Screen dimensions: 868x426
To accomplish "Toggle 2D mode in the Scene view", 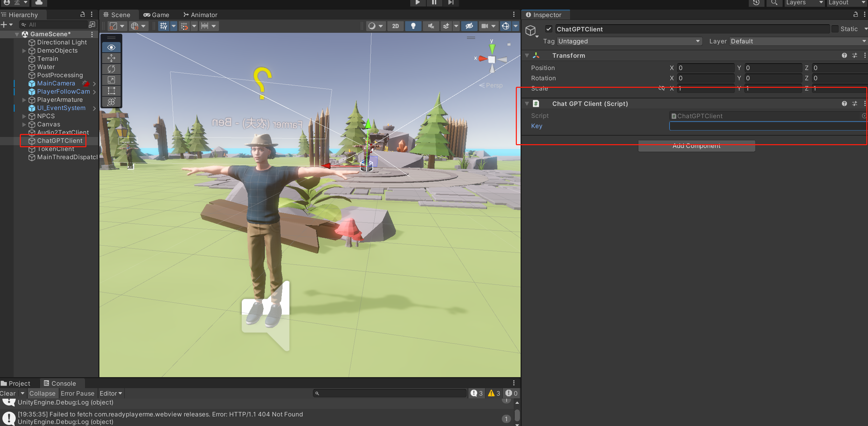I will point(395,26).
